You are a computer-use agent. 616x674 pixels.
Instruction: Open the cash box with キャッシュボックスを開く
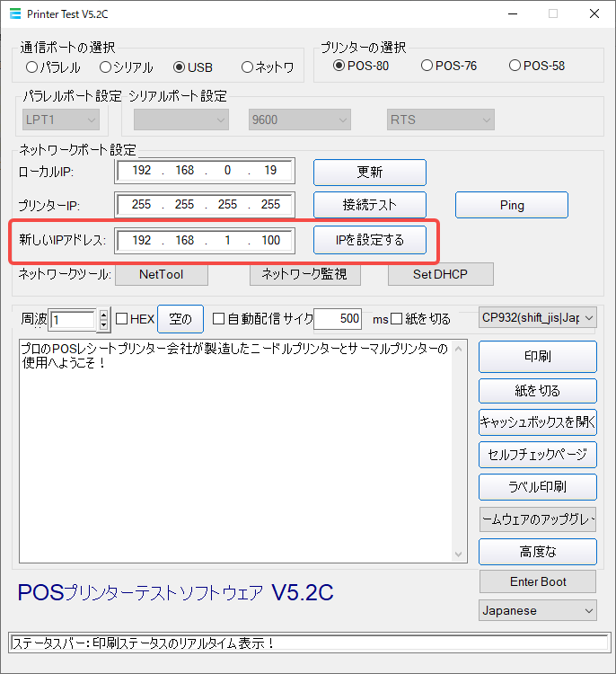pyautogui.click(x=537, y=421)
